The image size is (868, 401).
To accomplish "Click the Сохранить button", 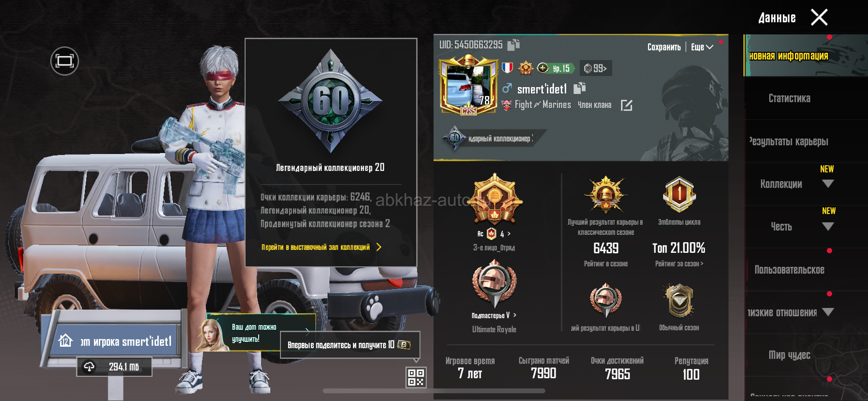I will click(664, 47).
